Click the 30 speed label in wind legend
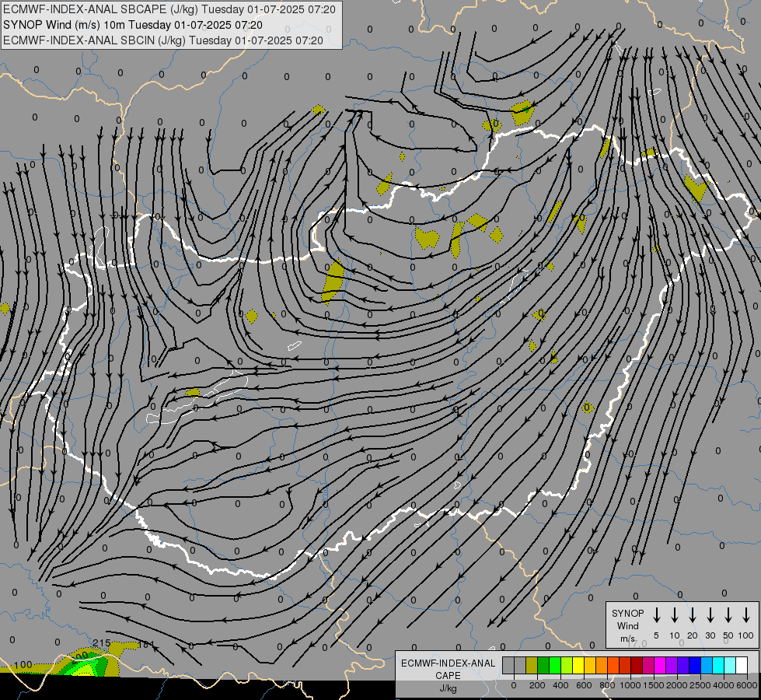Screen dimensions: 761x700 710,635
